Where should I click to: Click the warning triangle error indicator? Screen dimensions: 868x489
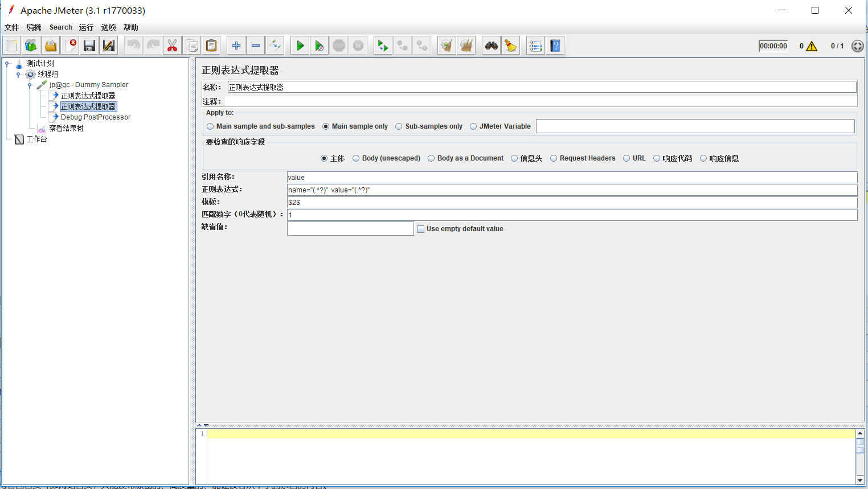(812, 46)
